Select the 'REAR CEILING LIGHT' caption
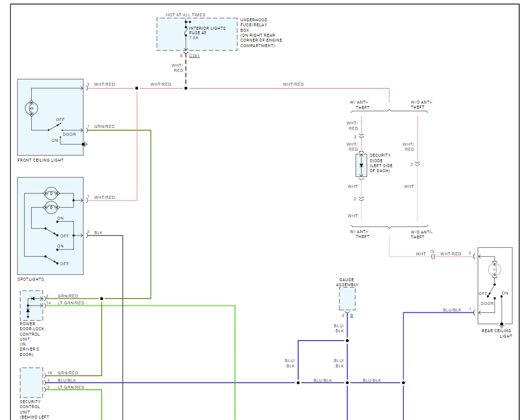The width and height of the screenshot is (528, 420). (497, 333)
